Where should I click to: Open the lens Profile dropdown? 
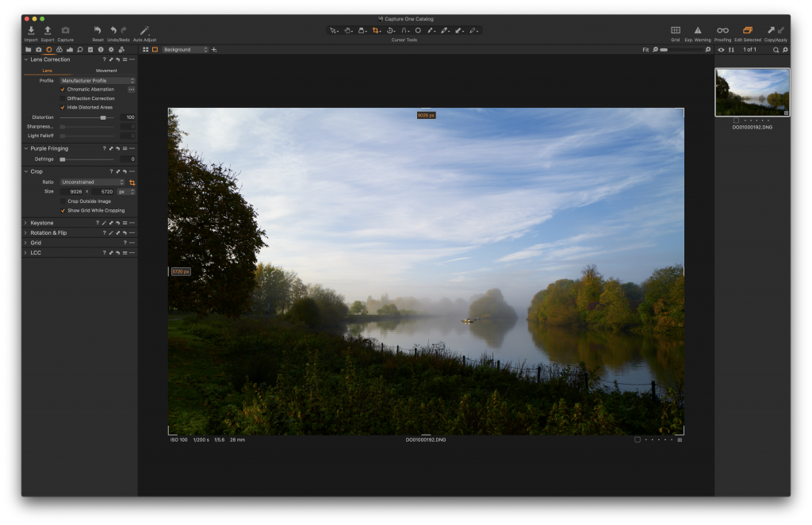[x=98, y=81]
